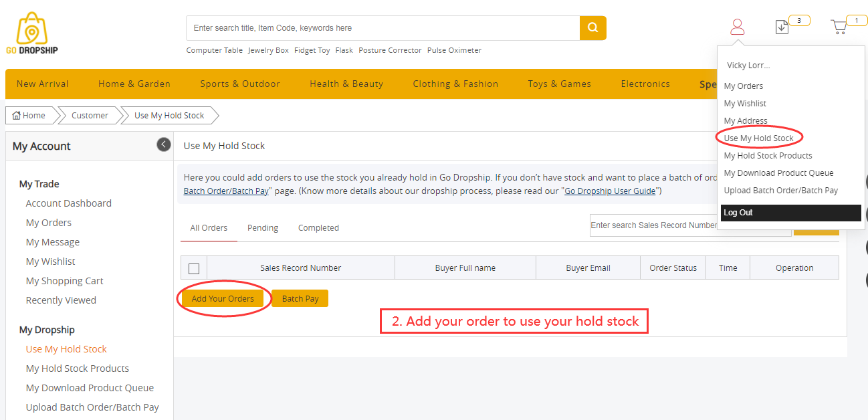The image size is (868, 420).
Task: Open the Go Dropship User Guide link
Action: (610, 191)
